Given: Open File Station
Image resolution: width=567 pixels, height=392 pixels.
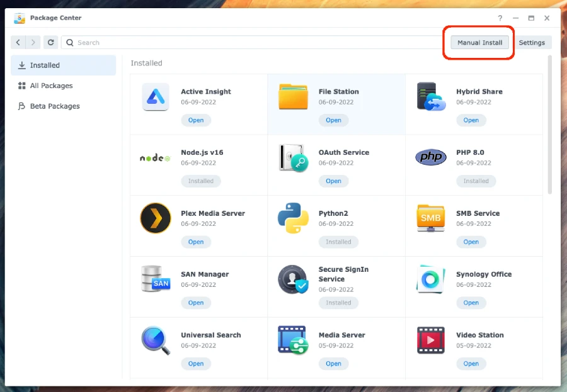Looking at the screenshot, I should click(x=333, y=120).
